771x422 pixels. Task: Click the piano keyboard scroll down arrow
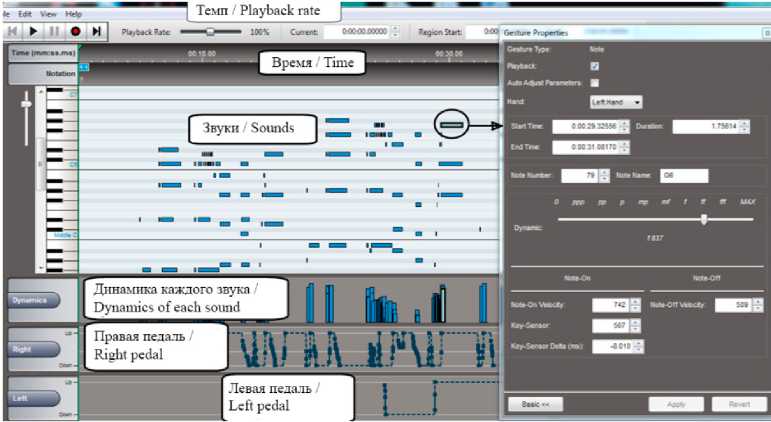[41, 269]
